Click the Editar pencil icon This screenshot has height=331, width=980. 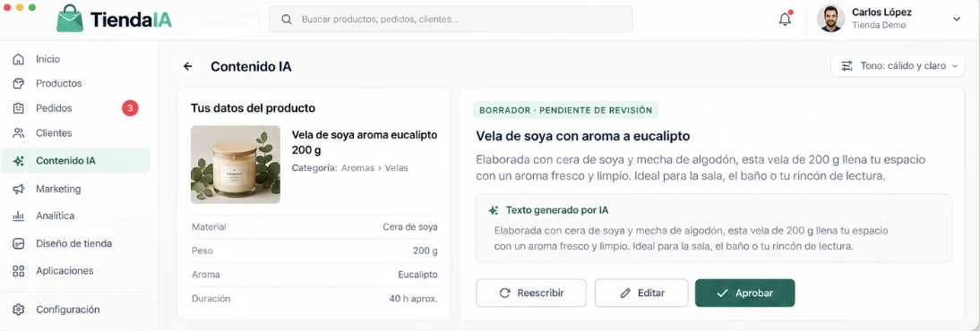click(x=625, y=293)
